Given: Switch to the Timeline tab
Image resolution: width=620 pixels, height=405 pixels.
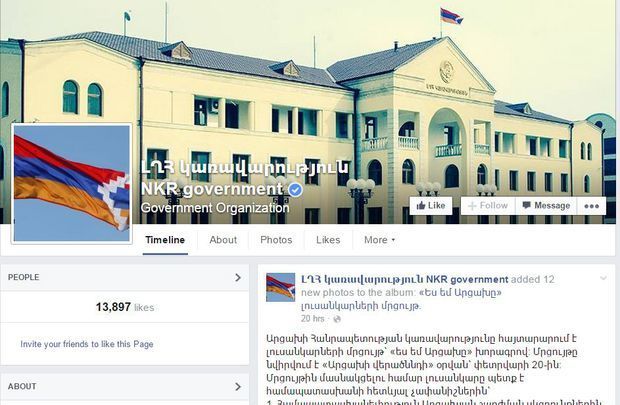Looking at the screenshot, I should 165,240.
